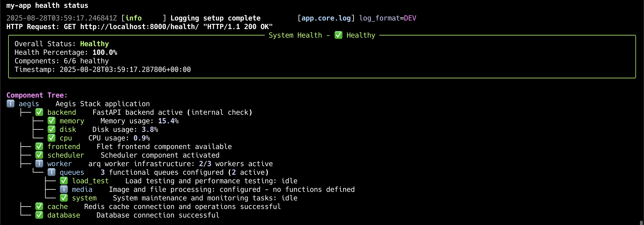The width and height of the screenshot is (644, 225).
Task: Click the tree branch before frontend
Action: pyautogui.click(x=26, y=147)
